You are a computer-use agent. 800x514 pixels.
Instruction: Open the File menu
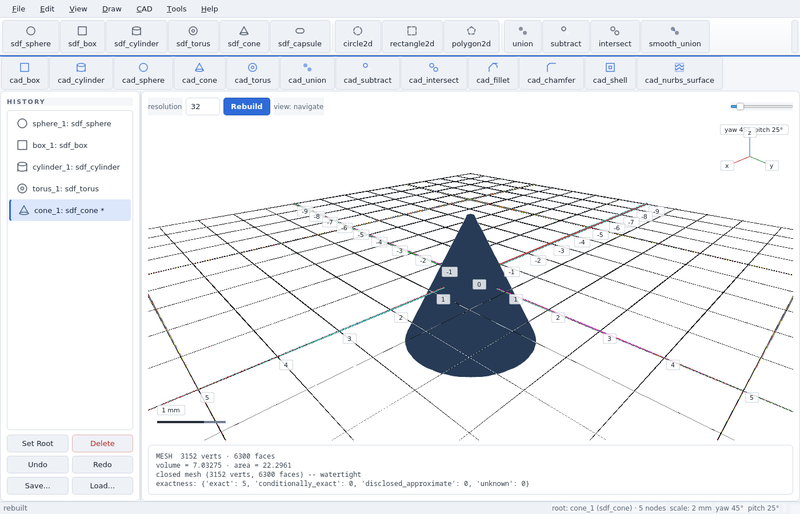click(x=18, y=9)
